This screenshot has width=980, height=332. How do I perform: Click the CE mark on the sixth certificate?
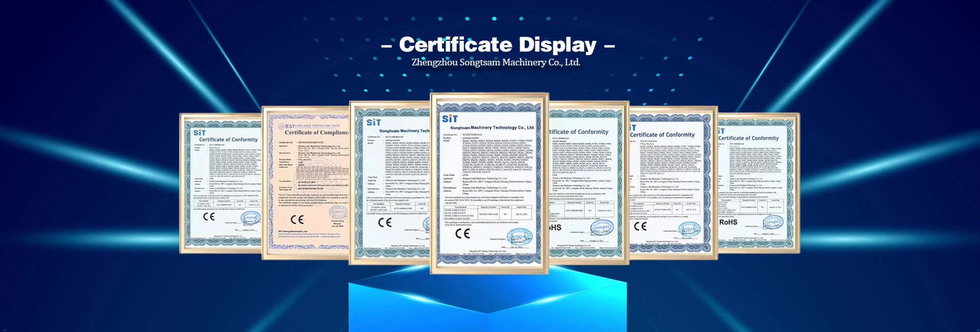640,226
